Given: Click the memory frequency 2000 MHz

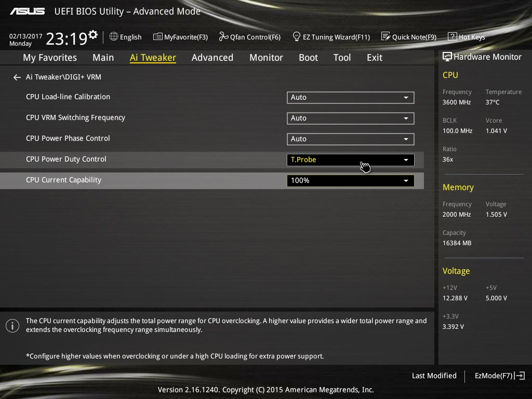Looking at the screenshot, I should [456, 215].
